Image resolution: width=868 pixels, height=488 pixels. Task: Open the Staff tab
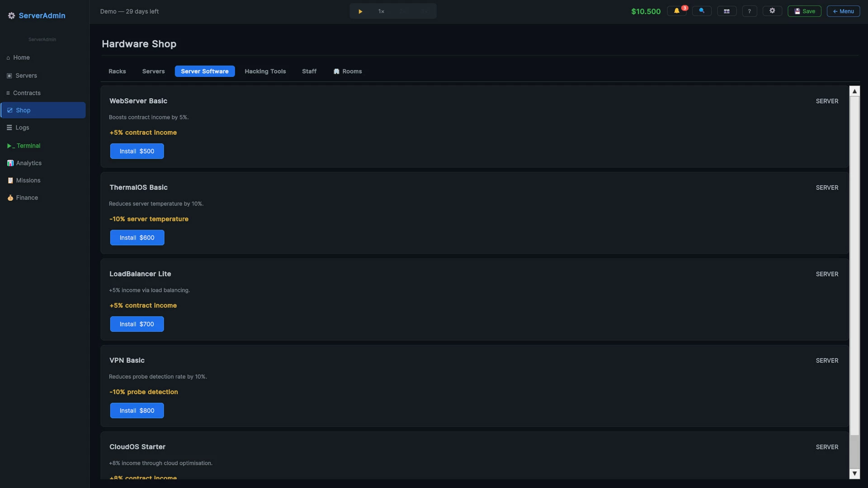click(309, 71)
